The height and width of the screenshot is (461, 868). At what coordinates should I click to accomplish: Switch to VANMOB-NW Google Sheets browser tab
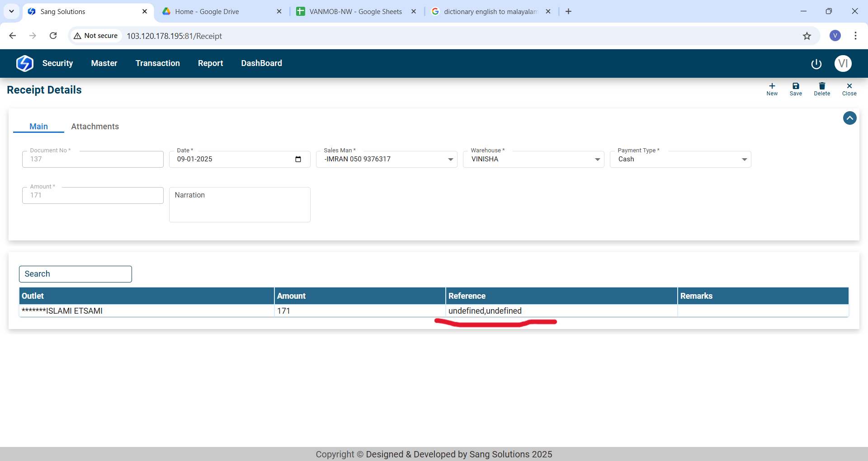[355, 11]
